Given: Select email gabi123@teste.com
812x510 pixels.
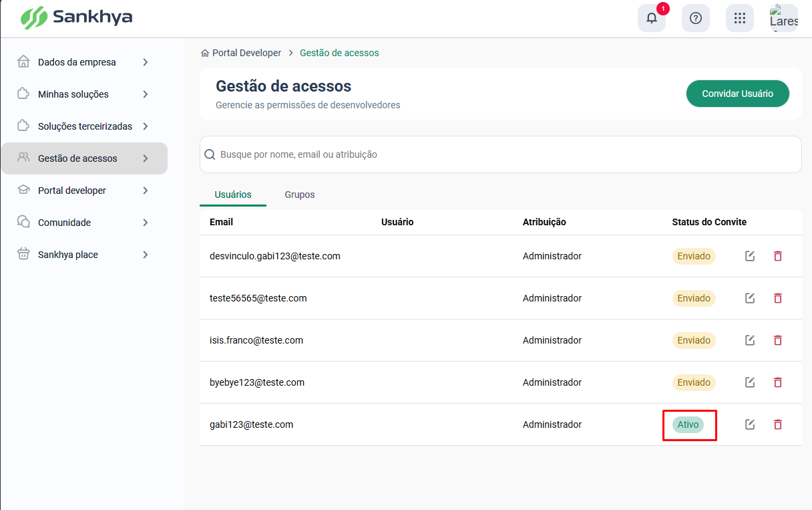Looking at the screenshot, I should point(251,424).
